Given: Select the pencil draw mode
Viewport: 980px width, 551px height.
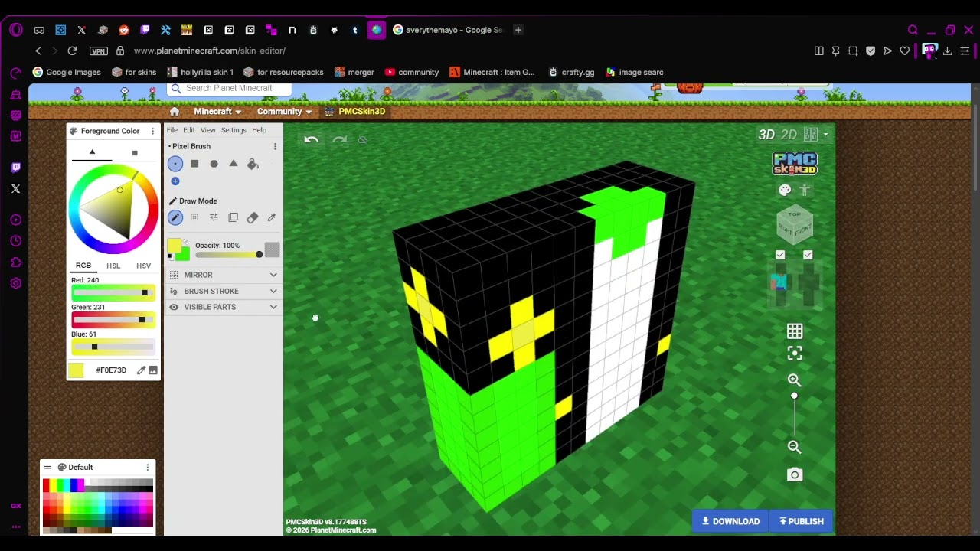Looking at the screenshot, I should 175,217.
